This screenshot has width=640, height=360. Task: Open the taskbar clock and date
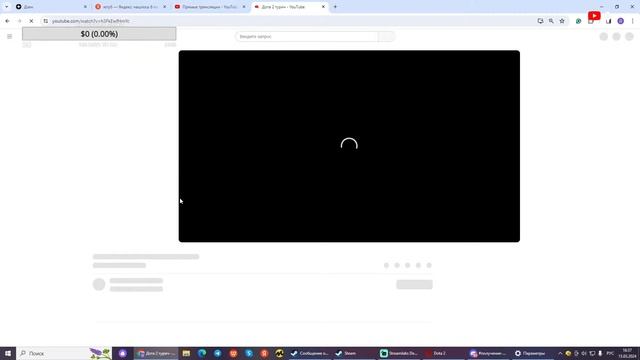[x=628, y=353]
